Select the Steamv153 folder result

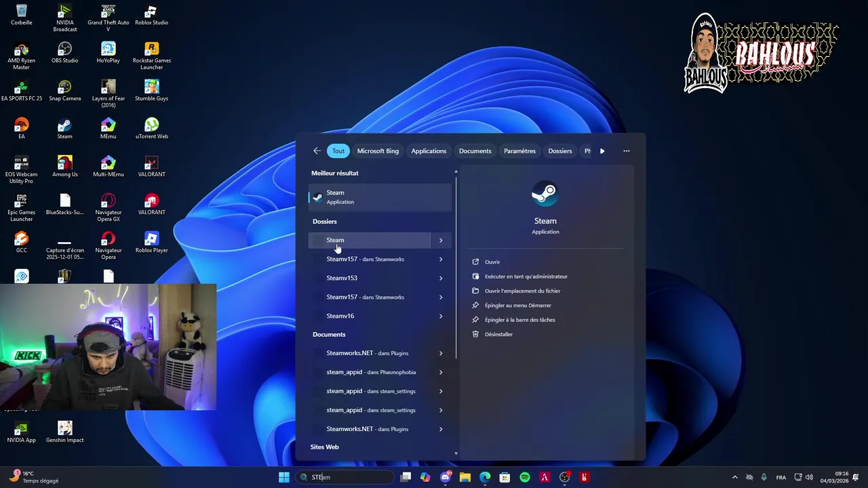380,278
